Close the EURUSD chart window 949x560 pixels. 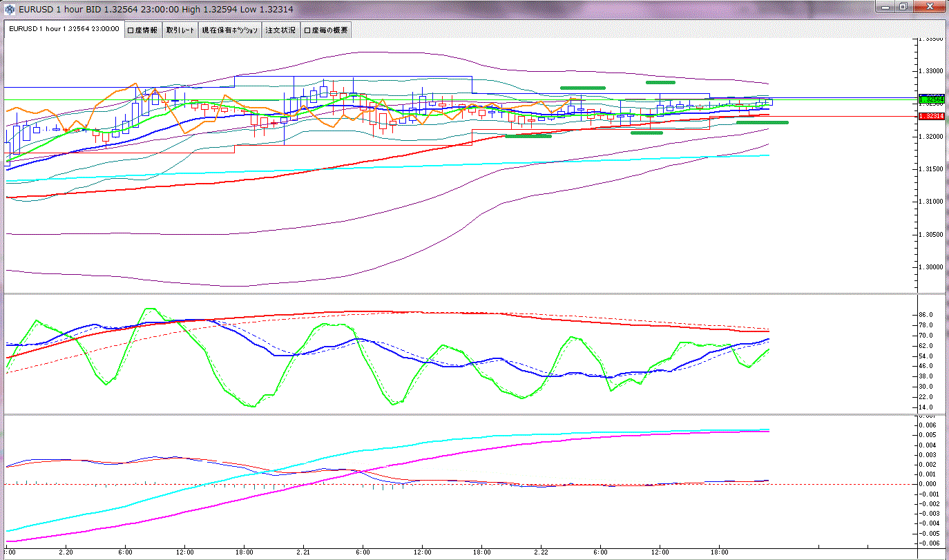coord(929,7)
